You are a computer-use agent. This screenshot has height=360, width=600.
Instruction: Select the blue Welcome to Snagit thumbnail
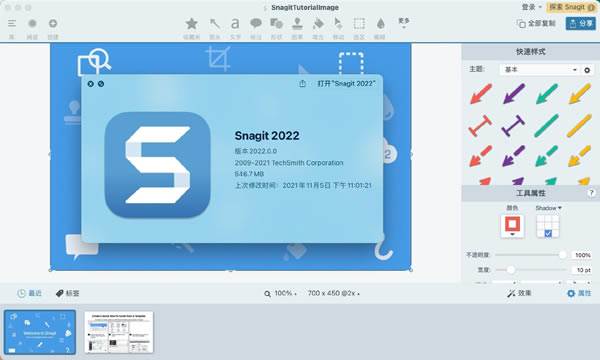tap(40, 332)
